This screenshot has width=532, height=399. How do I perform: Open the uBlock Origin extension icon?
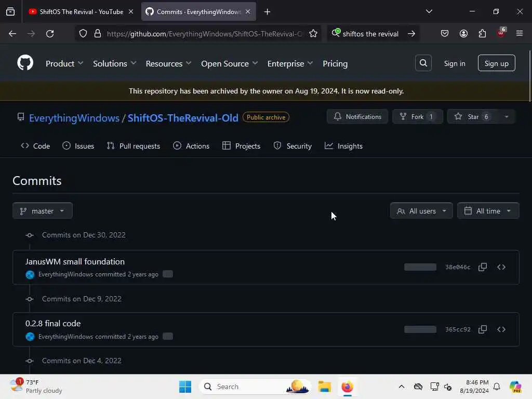501,33
